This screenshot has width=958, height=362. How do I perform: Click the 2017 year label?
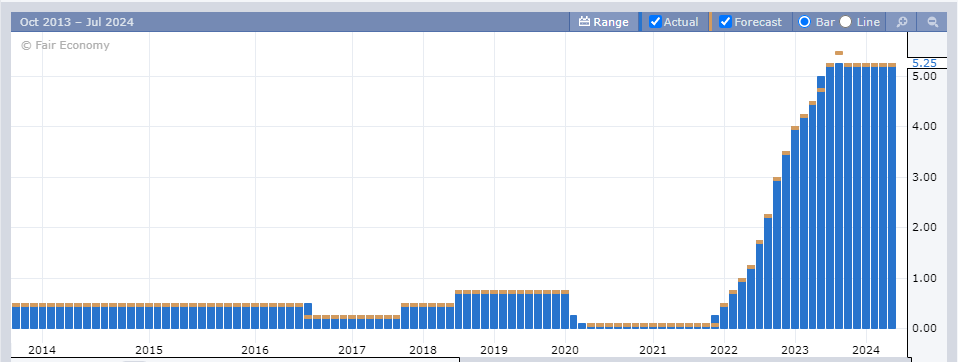351,350
